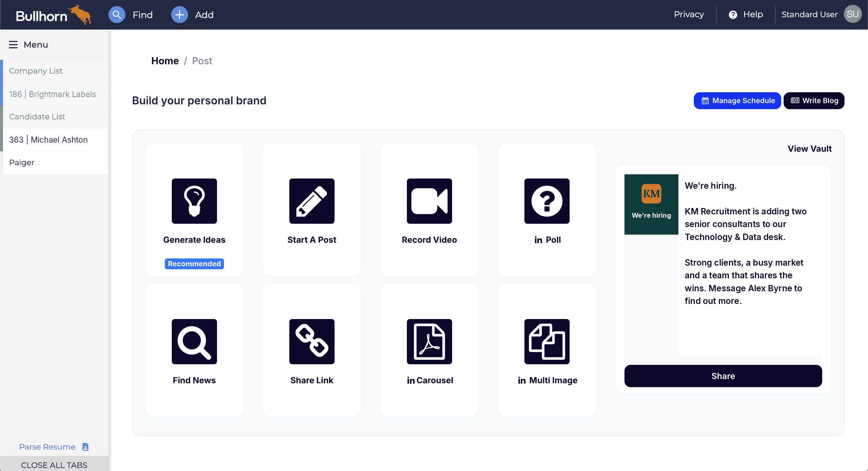Select the Paiger tab
This screenshot has width=868, height=471.
[55, 163]
